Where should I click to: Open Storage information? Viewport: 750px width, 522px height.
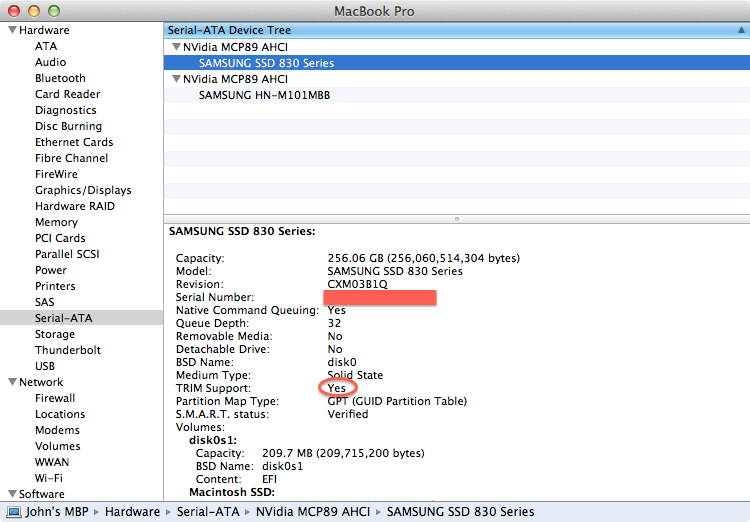pos(55,334)
